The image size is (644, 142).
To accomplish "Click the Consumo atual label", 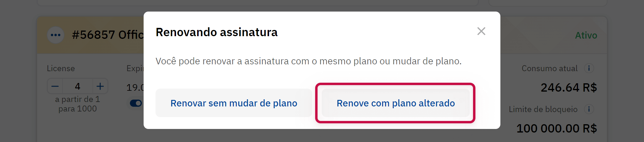I will tap(549, 68).
